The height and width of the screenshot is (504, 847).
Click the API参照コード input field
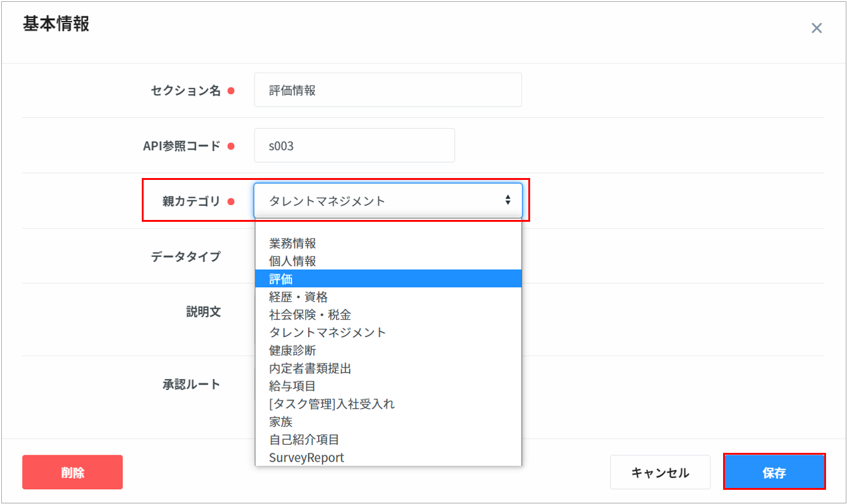354,145
